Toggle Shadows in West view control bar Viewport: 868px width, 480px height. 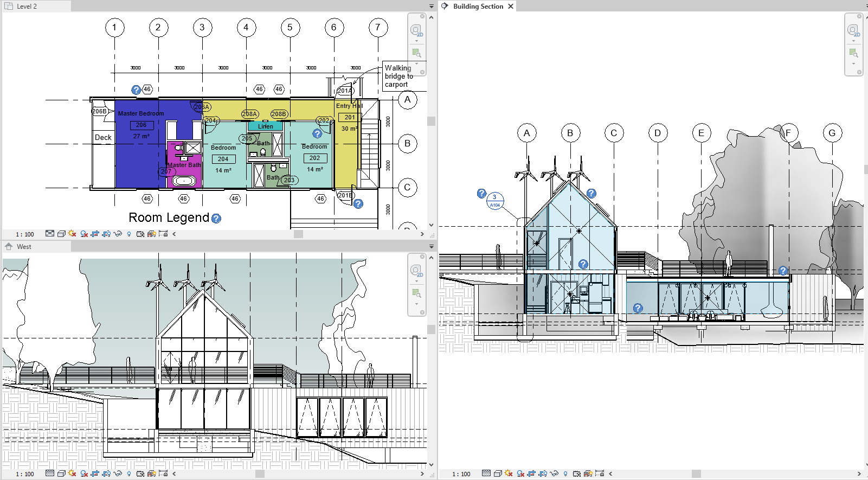84,473
